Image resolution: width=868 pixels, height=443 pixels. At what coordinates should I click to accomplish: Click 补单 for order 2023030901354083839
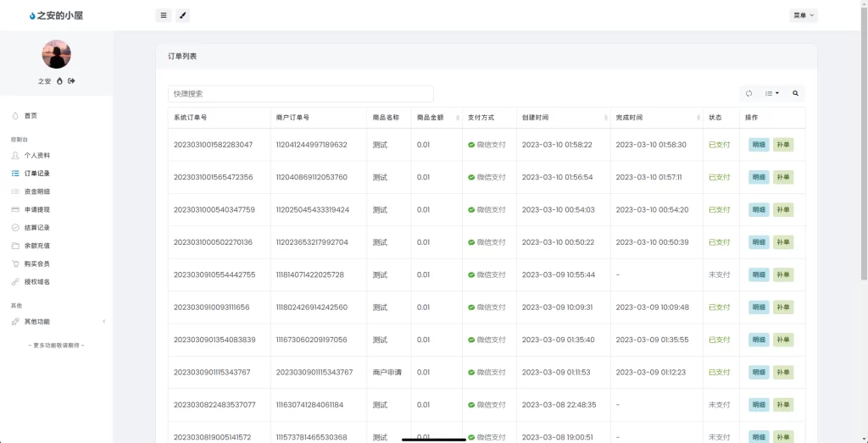[783, 341]
